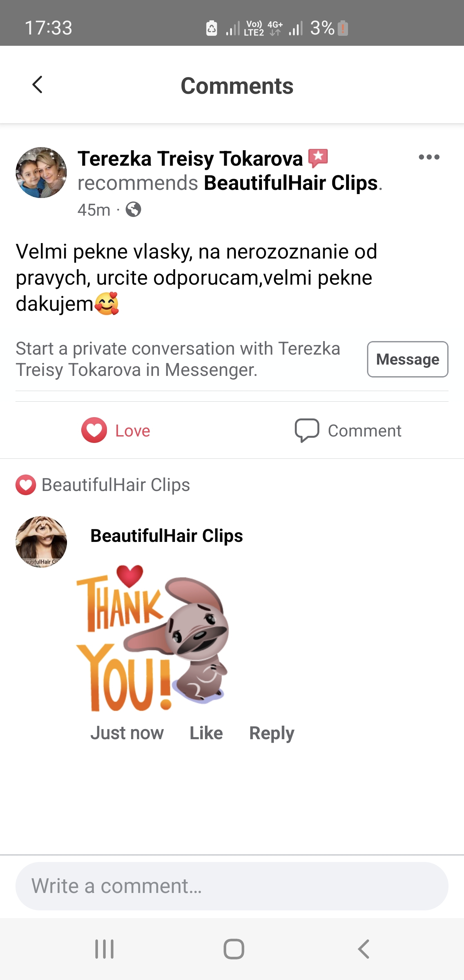The height and width of the screenshot is (980, 464).
Task: Open the BeautifulHair Clips commenter avatar
Action: (41, 542)
